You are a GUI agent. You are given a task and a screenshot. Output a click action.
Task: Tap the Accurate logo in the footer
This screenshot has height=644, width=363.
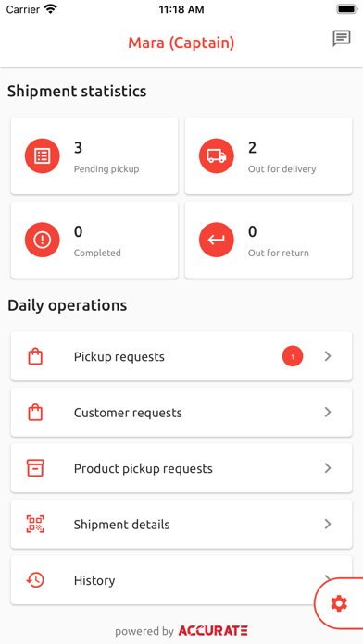point(213,630)
